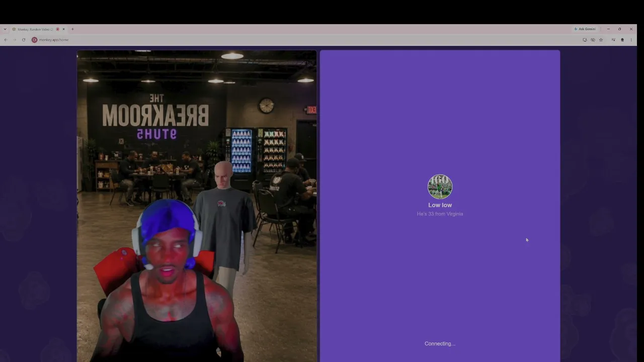
Task: Click the recording indicator on the Monkey tab
Action: [57, 29]
